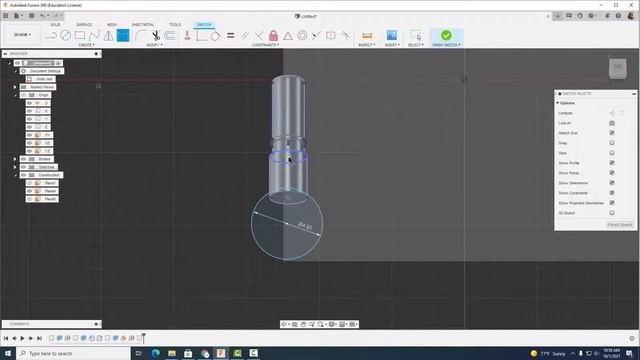The image size is (640, 360).
Task: Apply the Concentric constraint
Action: 302,36
